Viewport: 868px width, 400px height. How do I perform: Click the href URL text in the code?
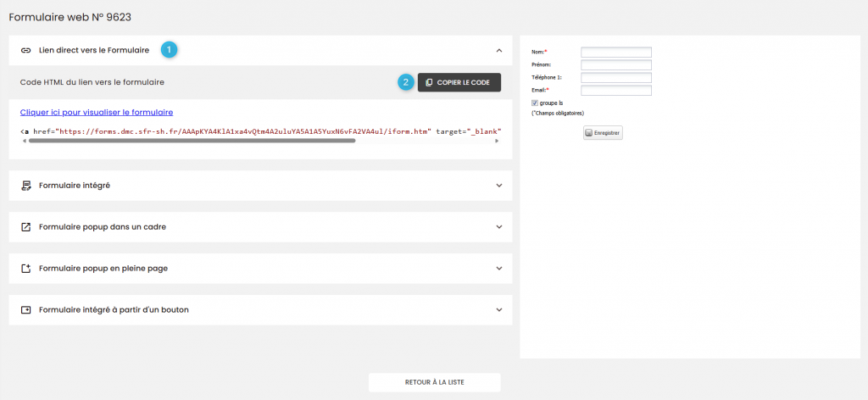click(x=243, y=131)
